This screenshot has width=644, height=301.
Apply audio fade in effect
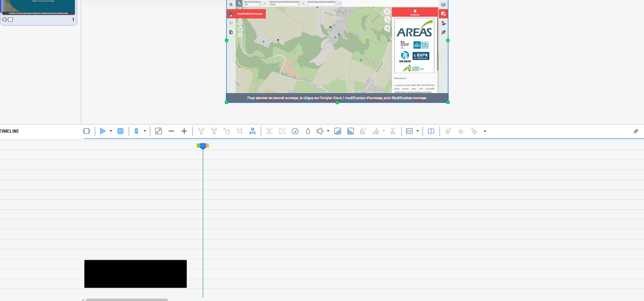click(x=337, y=131)
